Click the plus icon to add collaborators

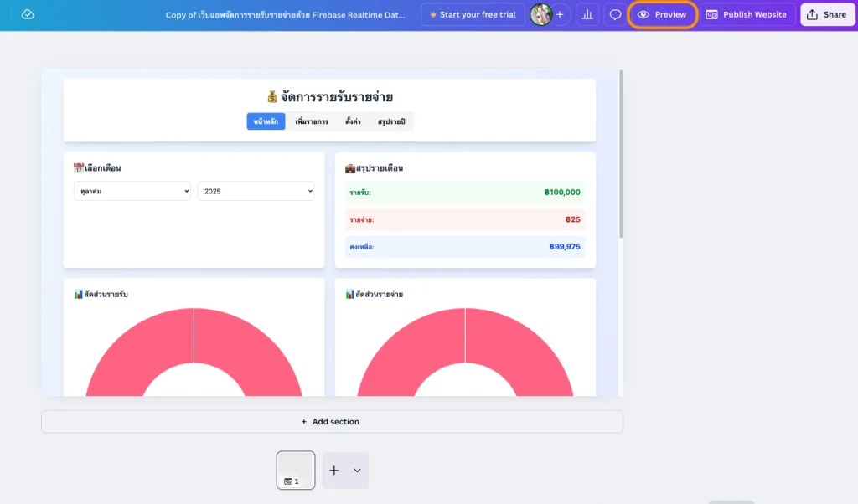[x=560, y=15]
